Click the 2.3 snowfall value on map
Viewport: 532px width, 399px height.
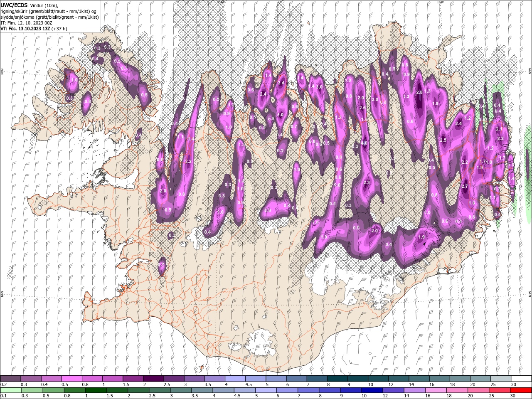click(x=367, y=183)
